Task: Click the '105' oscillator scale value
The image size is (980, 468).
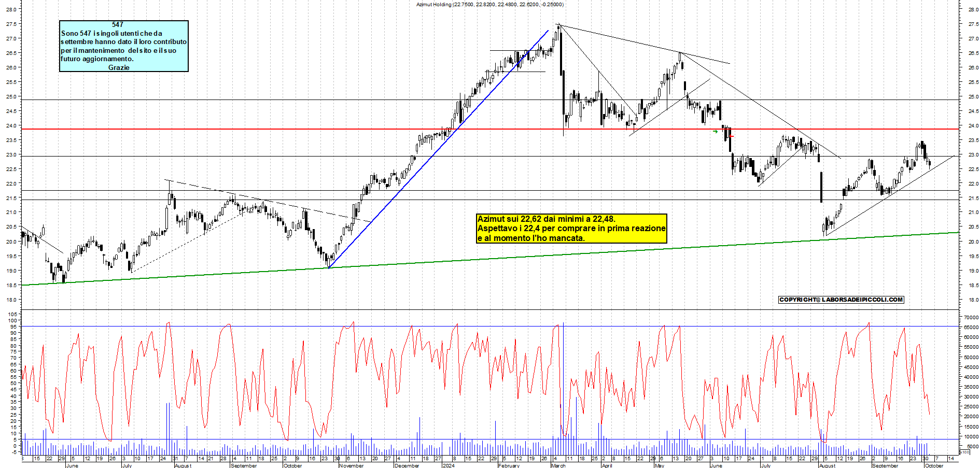Action: tap(12, 314)
